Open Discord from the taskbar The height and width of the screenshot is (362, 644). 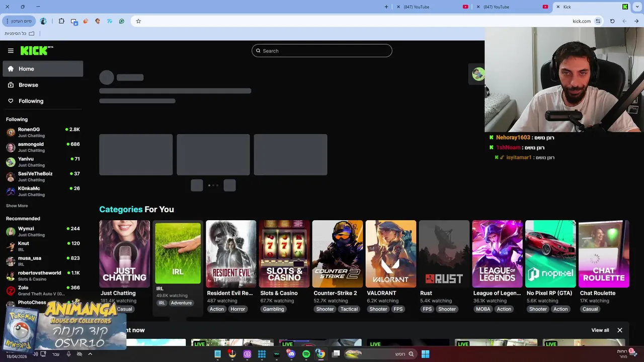point(291,354)
